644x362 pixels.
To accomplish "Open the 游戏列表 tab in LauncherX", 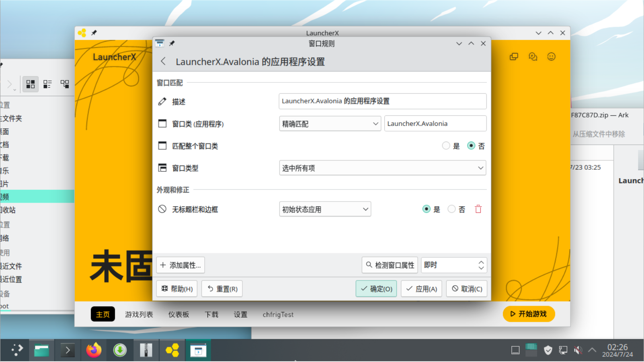I will click(139, 315).
